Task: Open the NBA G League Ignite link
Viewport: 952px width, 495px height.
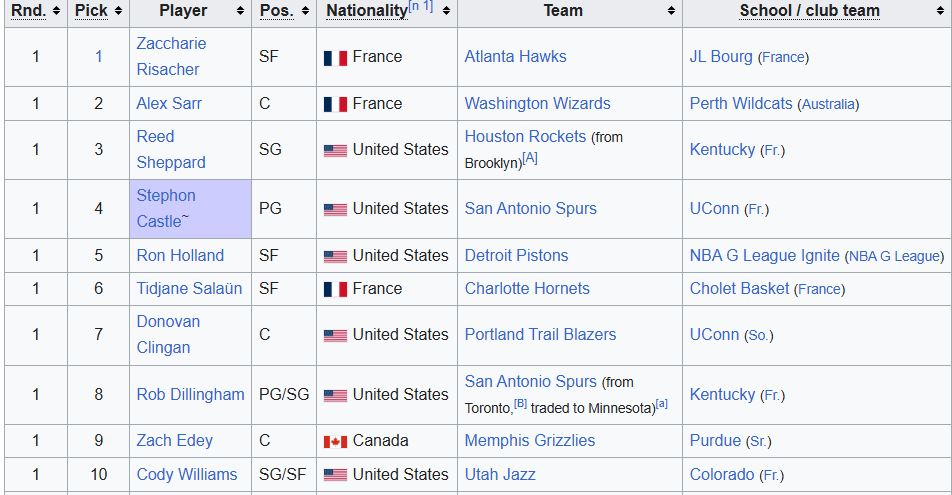Action: coord(764,256)
